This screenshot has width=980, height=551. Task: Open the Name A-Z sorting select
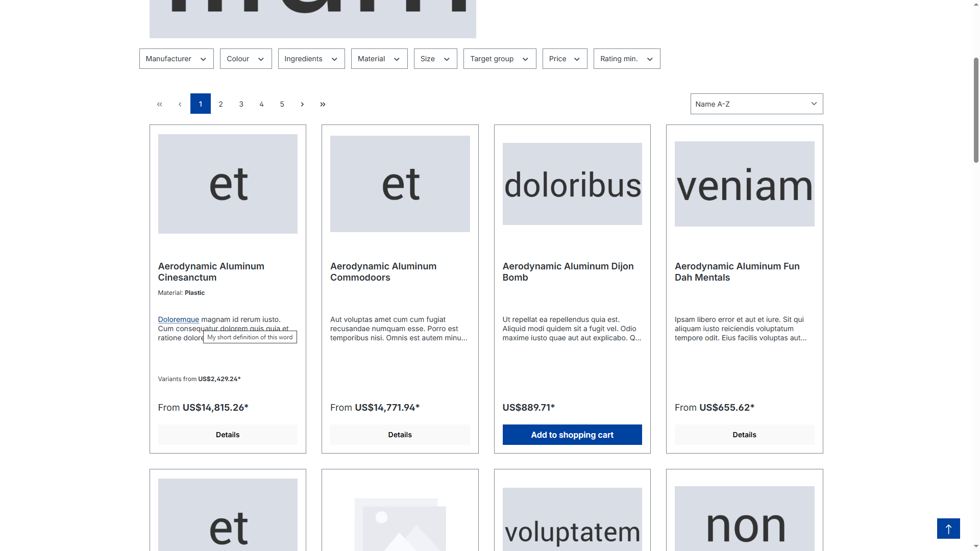tap(756, 104)
